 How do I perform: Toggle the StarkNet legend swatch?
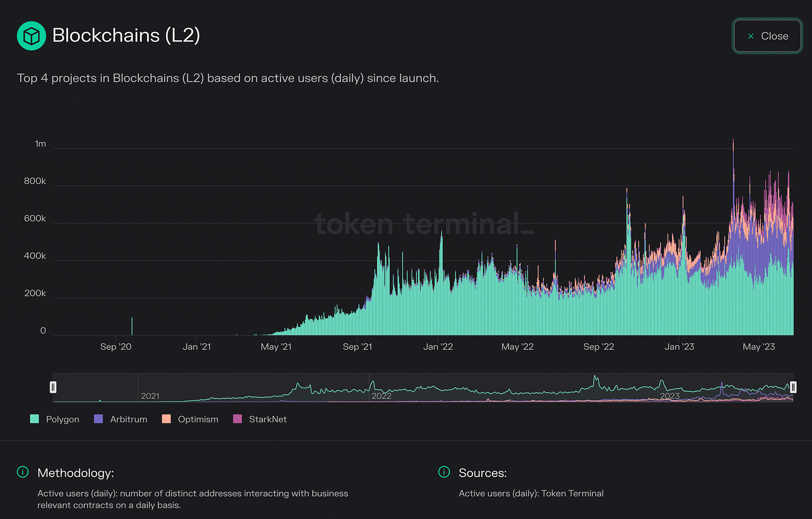click(238, 419)
